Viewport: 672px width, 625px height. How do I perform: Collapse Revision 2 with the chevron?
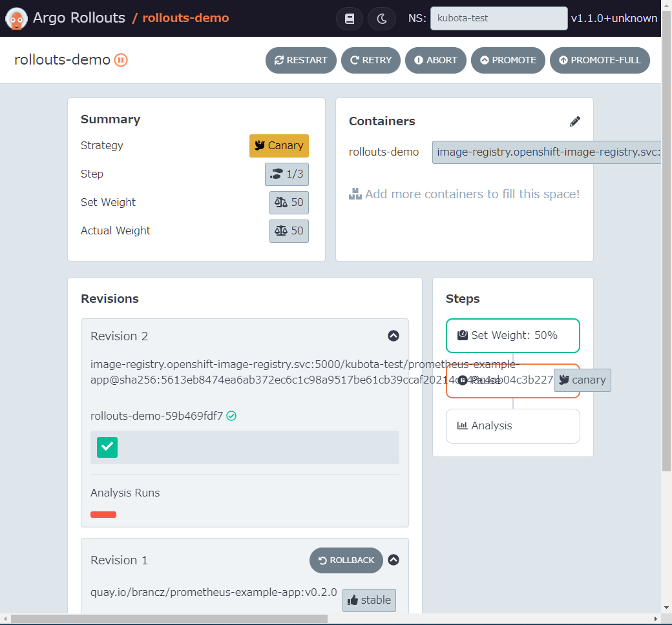coord(394,336)
